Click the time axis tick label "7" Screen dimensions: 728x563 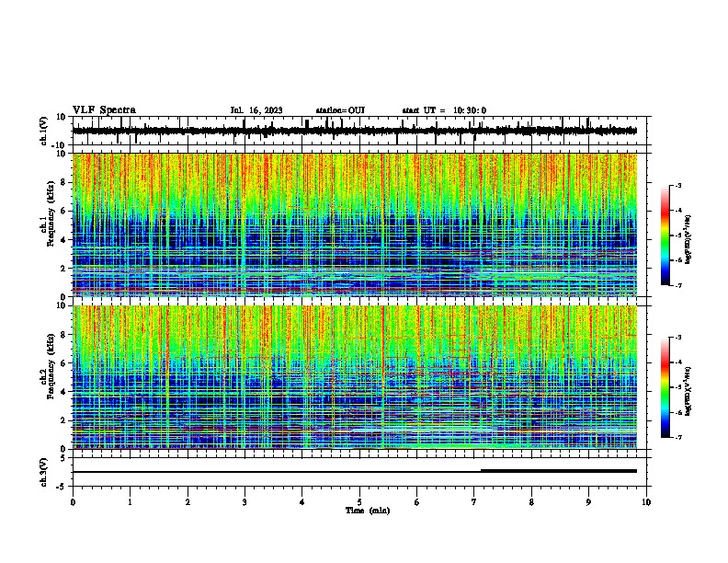[x=474, y=502]
